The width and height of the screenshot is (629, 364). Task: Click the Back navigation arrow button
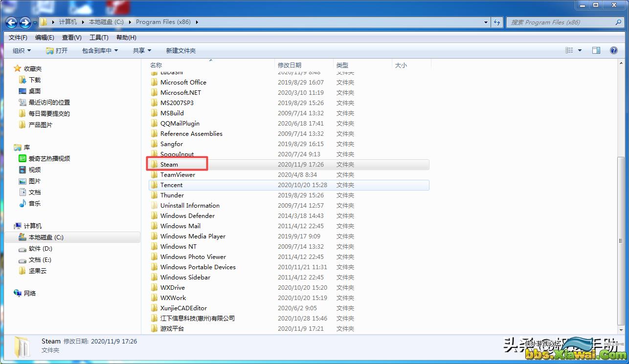(11, 22)
